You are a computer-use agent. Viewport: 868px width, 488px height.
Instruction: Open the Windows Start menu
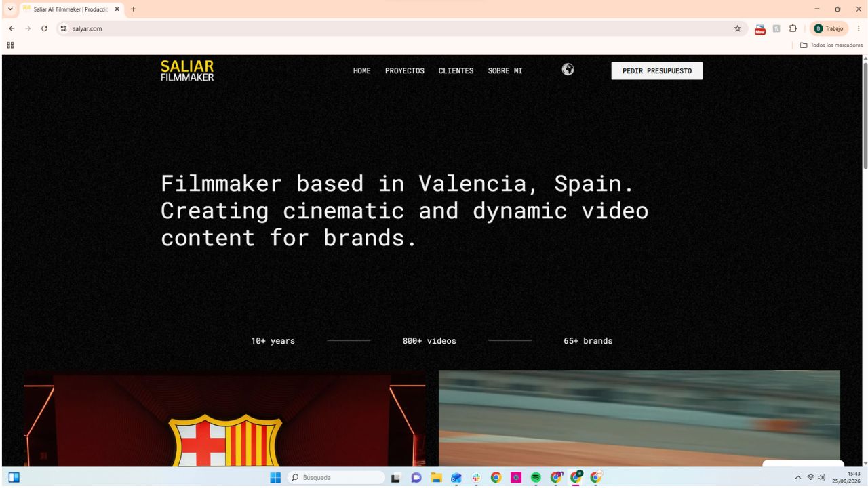point(275,478)
